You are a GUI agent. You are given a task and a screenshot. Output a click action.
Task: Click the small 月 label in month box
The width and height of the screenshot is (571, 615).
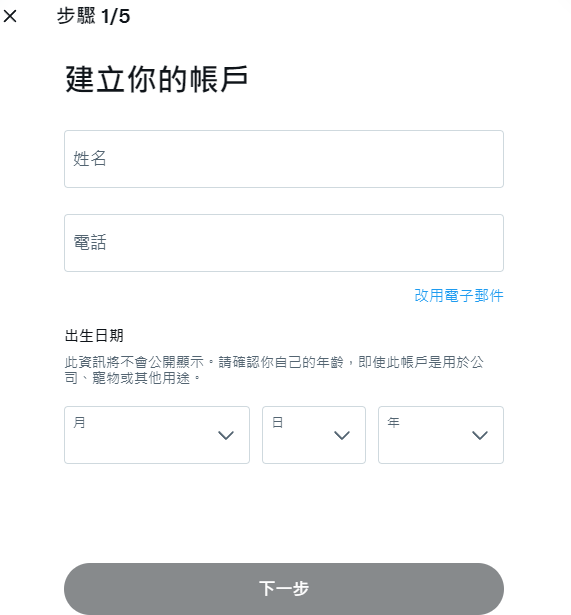pos(79,422)
